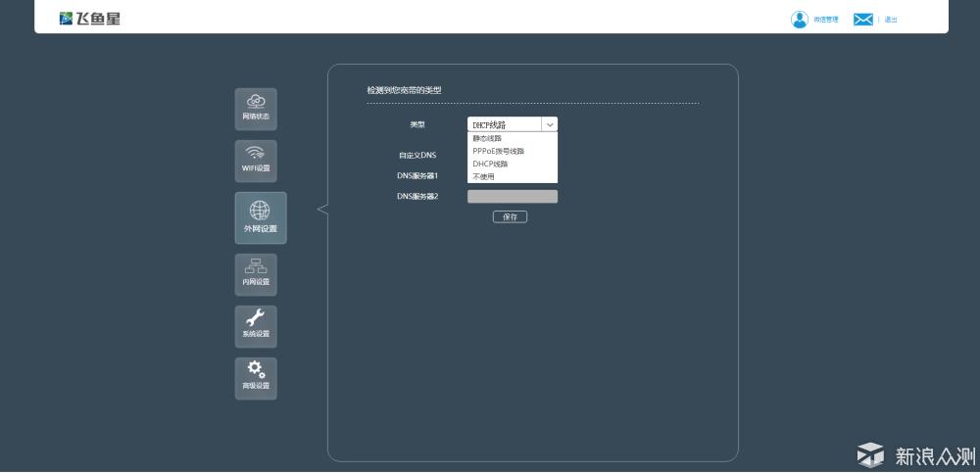
Task: Open the 内网设置 LAN settings page
Action: (256, 274)
